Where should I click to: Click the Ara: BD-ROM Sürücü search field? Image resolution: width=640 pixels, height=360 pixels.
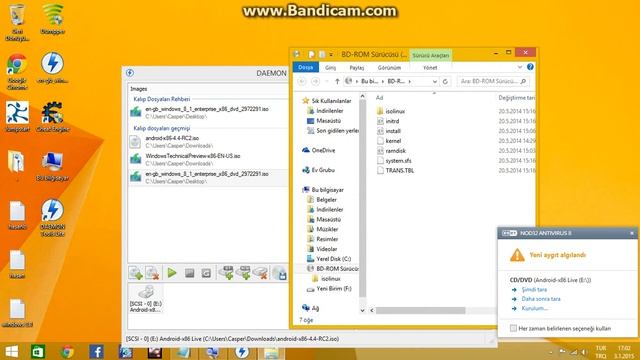[x=492, y=82]
